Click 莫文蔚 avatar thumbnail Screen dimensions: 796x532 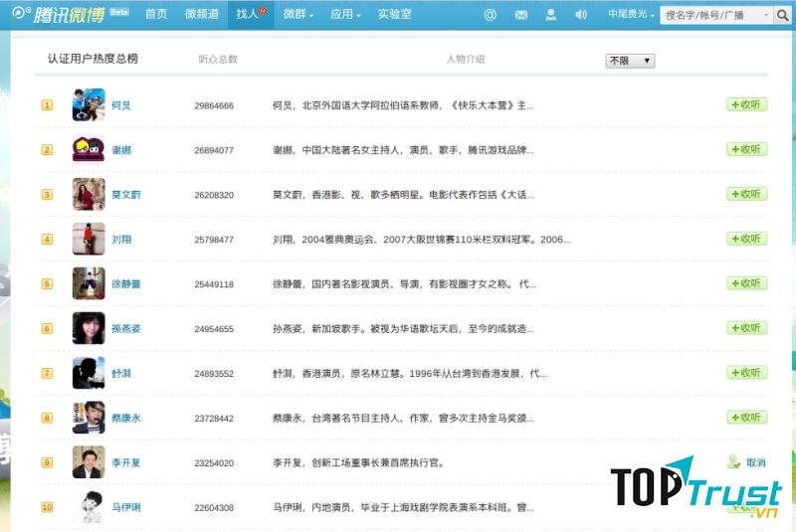click(x=89, y=194)
